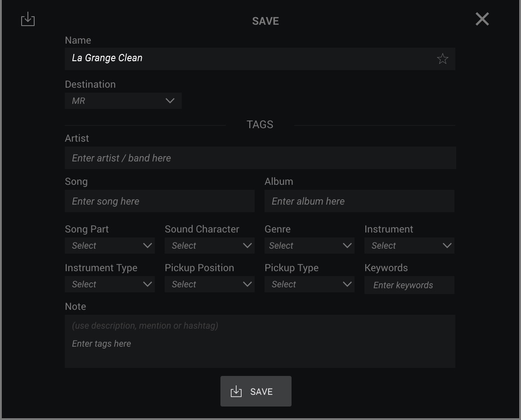Open the Genre select dropdown
This screenshot has height=420, width=521.
[310, 246]
